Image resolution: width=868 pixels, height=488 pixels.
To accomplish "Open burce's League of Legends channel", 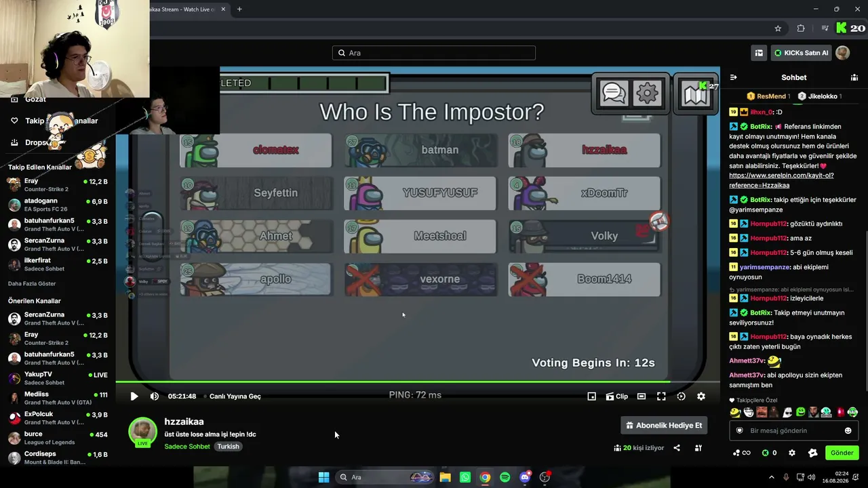I will pyautogui.click(x=57, y=438).
